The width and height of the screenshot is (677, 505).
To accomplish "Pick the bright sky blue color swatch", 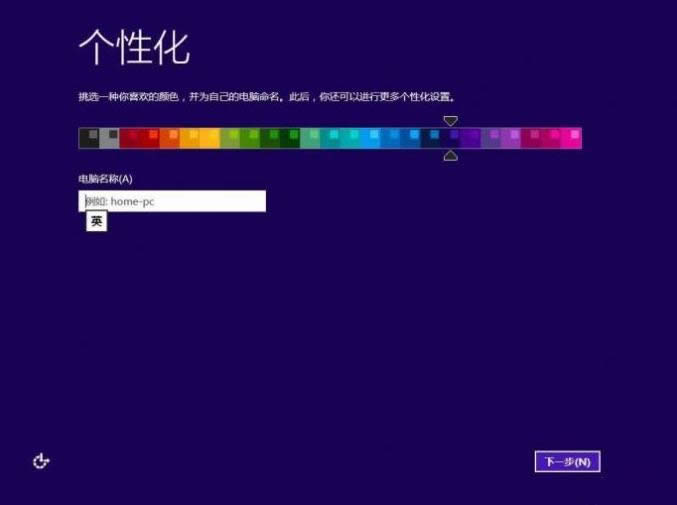I will pos(370,138).
